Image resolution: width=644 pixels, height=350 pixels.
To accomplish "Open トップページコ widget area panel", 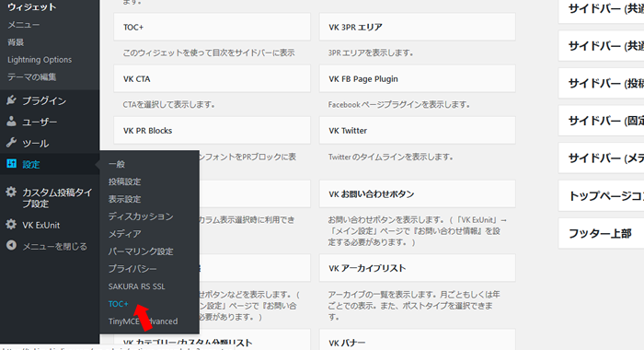I will [x=602, y=196].
